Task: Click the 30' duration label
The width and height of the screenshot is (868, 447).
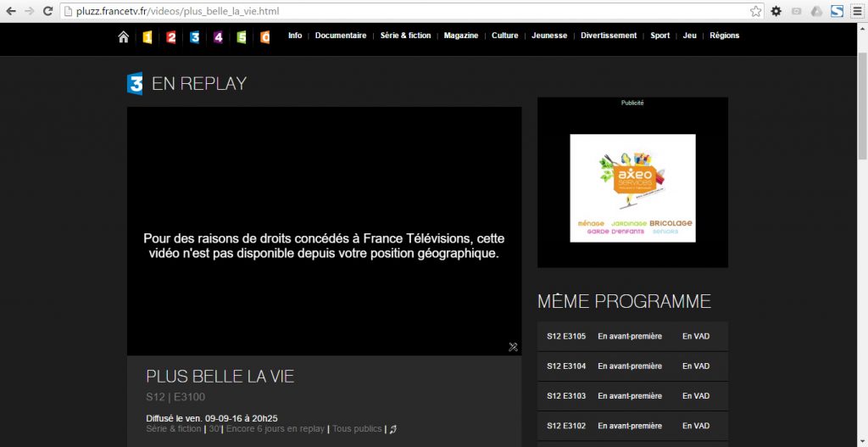Action: (x=214, y=428)
